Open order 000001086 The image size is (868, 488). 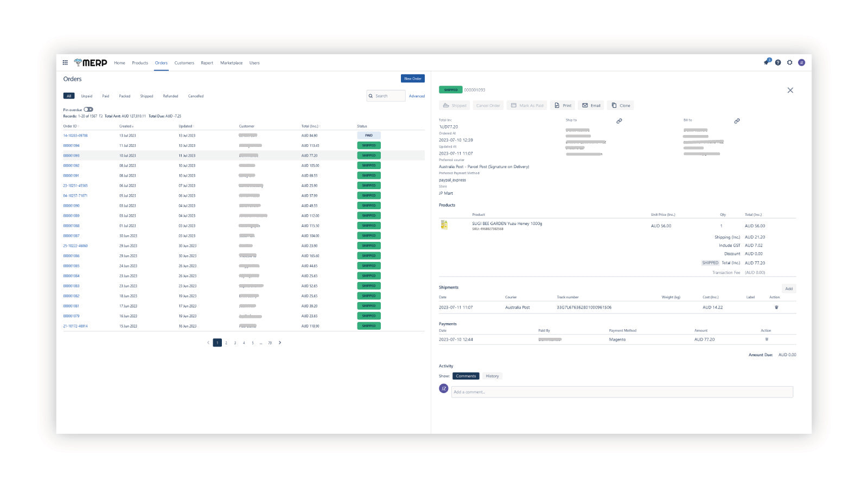[71, 256]
